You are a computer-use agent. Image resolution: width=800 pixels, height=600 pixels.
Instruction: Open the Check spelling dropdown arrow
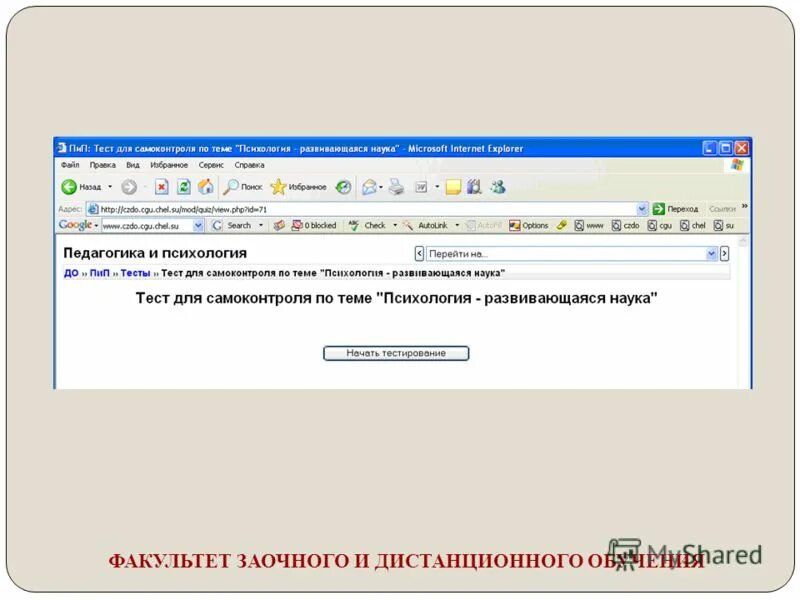397,225
